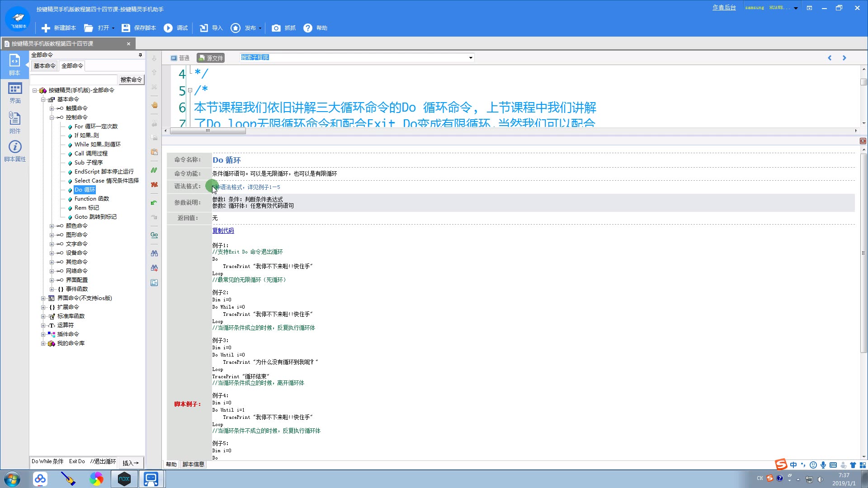Open 脚本属性 script properties in sidebar
The image size is (868, 488).
click(x=15, y=151)
